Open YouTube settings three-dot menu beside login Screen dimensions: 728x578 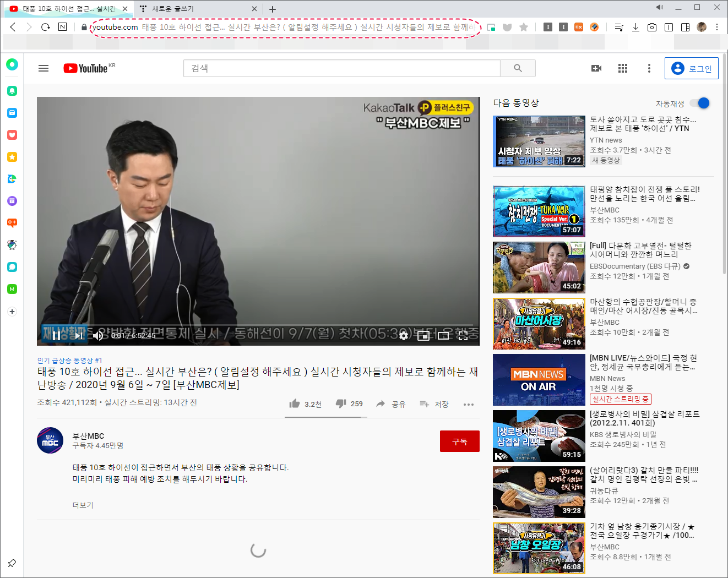(649, 68)
